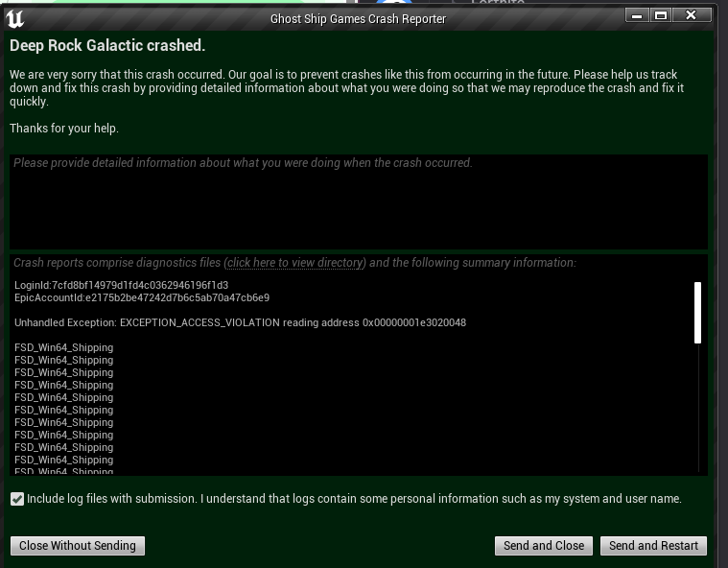Click the log files submission label text
Screen dimensions: 728x568
click(354, 499)
